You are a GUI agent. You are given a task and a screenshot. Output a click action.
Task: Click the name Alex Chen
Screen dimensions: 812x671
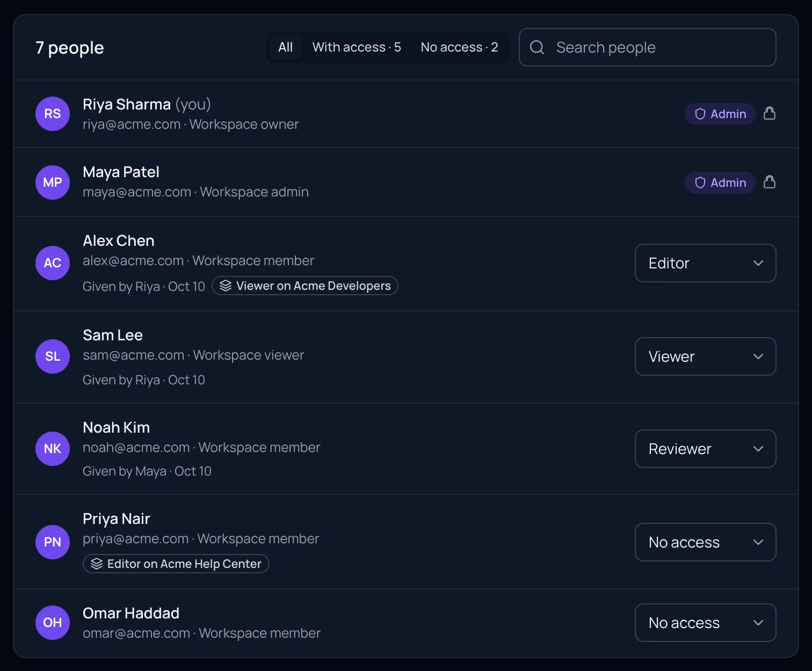pos(119,240)
